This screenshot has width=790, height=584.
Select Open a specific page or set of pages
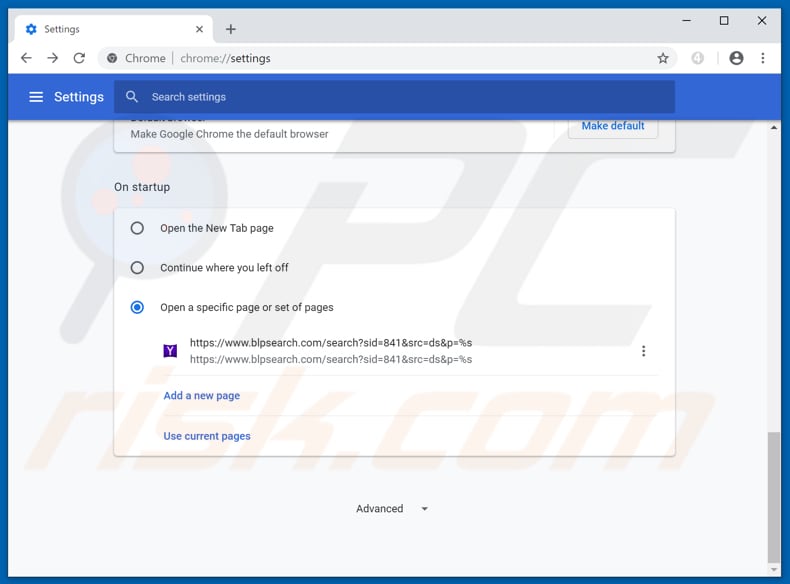point(137,307)
